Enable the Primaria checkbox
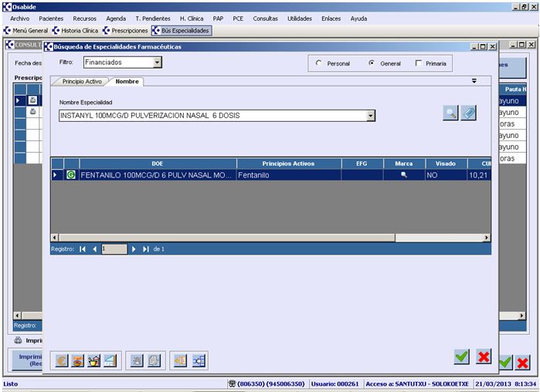 419,63
